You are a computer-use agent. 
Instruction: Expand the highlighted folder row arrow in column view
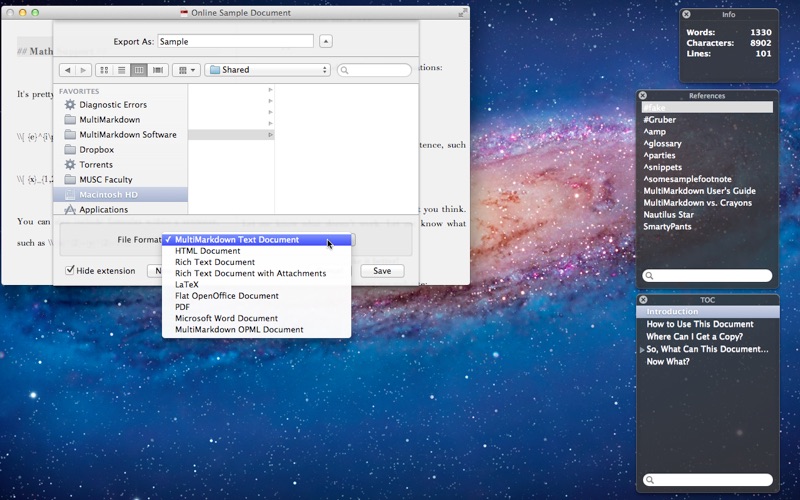coord(270,135)
